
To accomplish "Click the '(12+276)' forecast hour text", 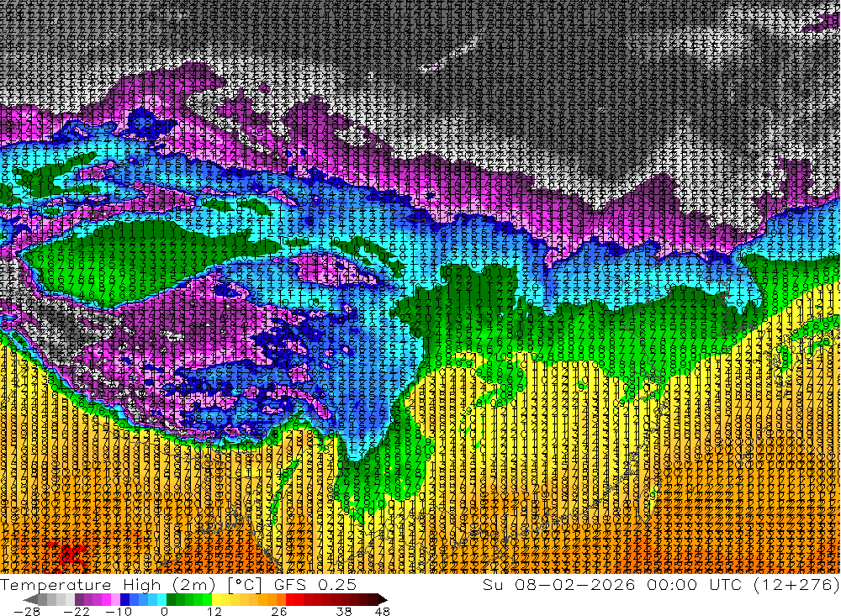I will [796, 585].
